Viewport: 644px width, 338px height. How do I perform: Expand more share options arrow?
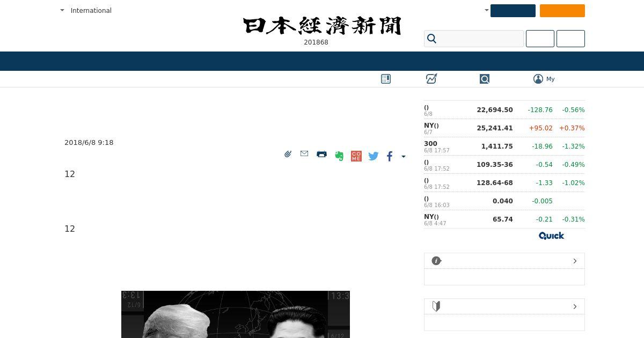pos(404,157)
